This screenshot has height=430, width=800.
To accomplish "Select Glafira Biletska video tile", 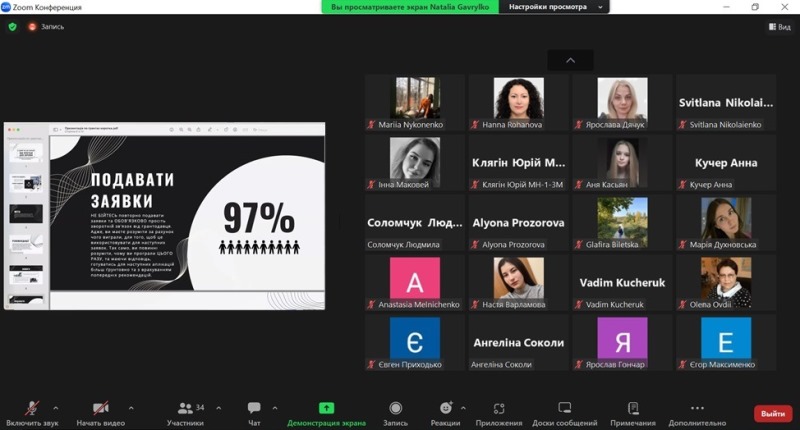I will click(x=622, y=222).
